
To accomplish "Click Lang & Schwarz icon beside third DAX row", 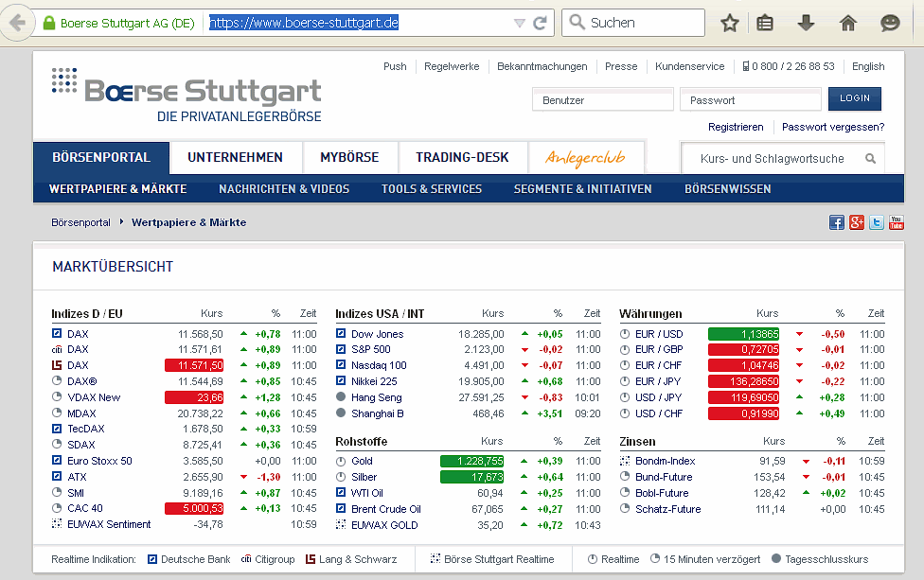I will pyautogui.click(x=57, y=365).
